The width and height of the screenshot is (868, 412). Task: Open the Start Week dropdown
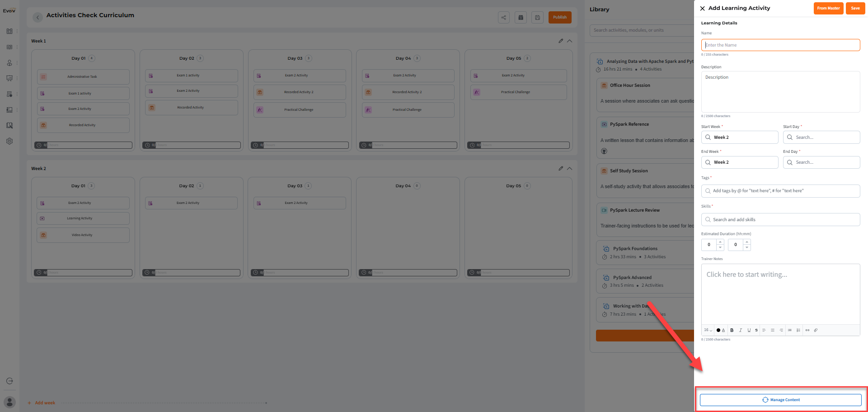coord(740,137)
